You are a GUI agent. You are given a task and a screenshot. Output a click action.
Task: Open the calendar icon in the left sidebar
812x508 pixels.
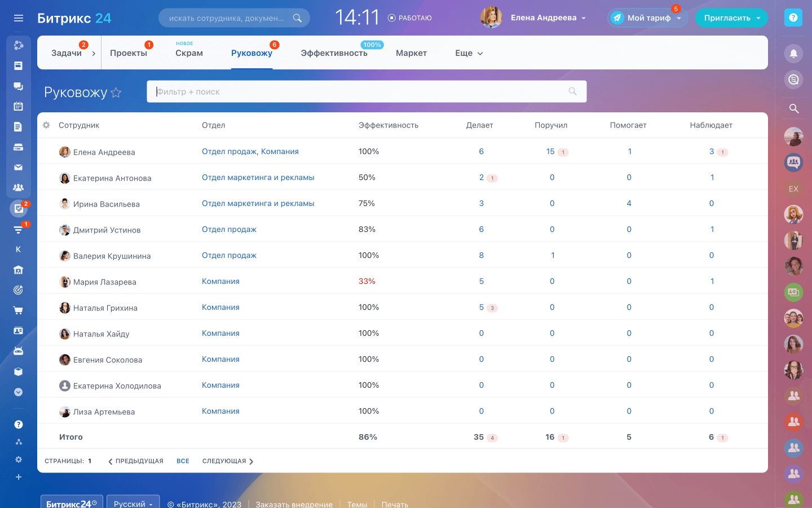[x=18, y=106]
